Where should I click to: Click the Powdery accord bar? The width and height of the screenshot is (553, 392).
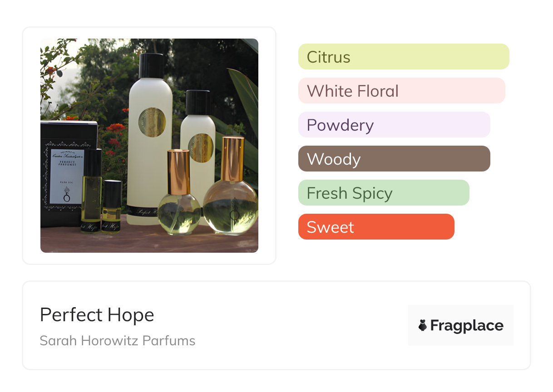[x=394, y=125]
